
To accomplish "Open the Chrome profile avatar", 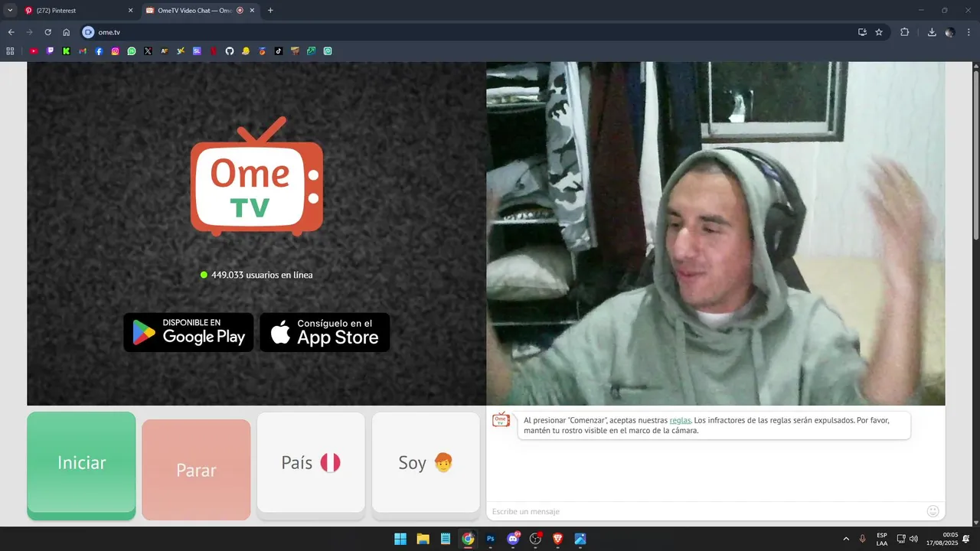I will (x=950, y=32).
